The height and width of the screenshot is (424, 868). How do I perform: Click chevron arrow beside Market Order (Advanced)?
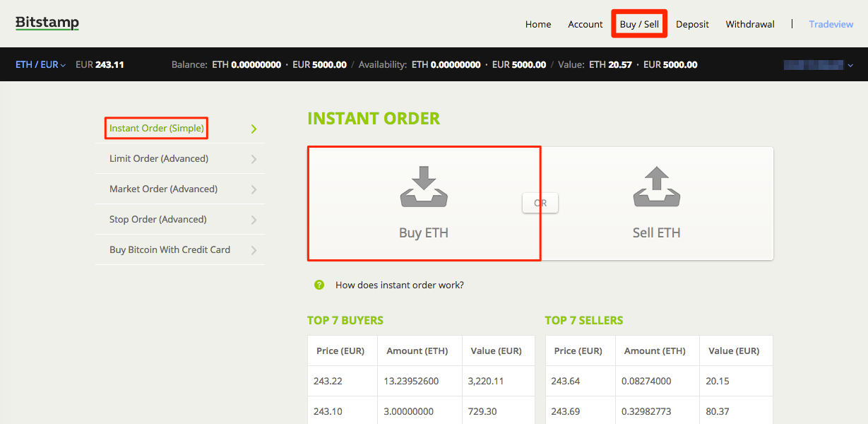tap(254, 189)
